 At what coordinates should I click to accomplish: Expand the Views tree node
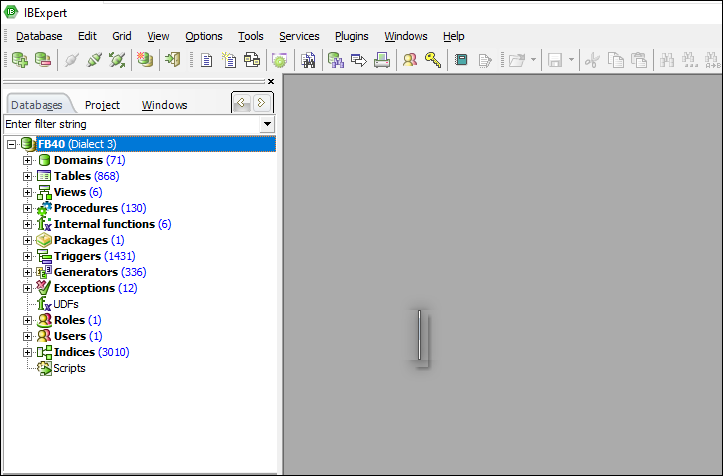[27, 192]
